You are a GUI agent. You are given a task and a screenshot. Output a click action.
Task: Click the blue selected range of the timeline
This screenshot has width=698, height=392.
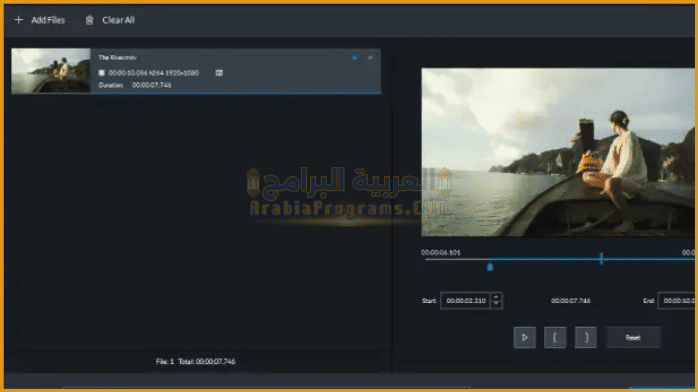[592, 259]
